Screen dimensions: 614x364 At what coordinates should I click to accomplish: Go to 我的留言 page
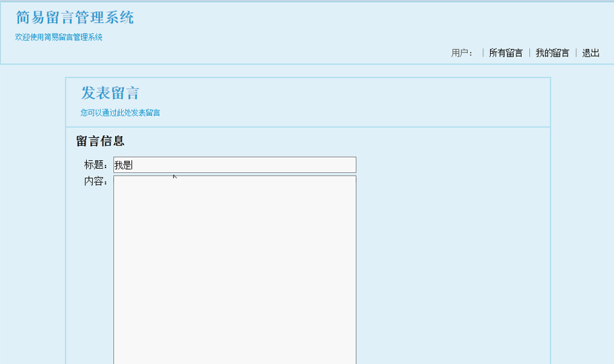pos(552,53)
